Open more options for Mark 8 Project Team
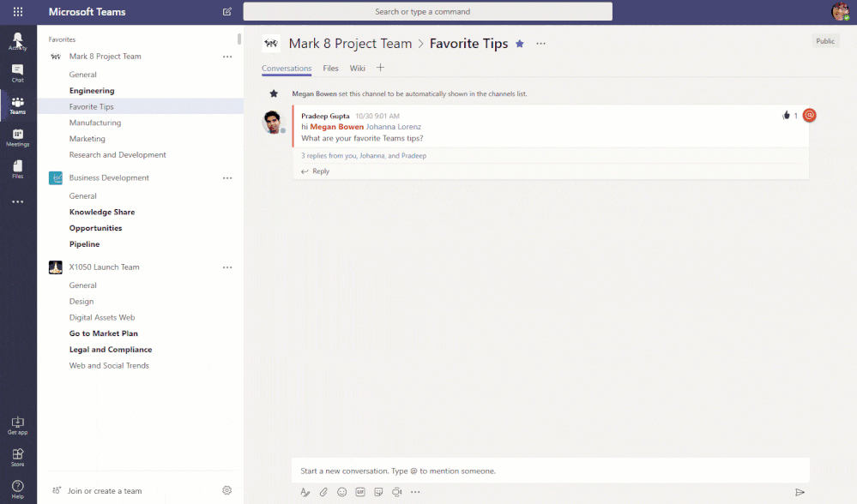Viewport: 857px width, 504px height. pos(227,57)
